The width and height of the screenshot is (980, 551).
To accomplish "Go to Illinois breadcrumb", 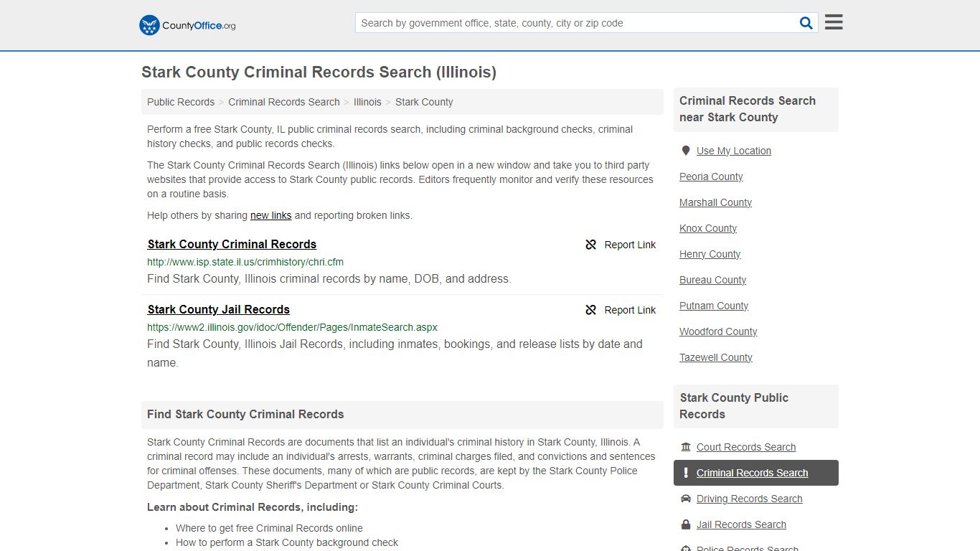I will 367,102.
